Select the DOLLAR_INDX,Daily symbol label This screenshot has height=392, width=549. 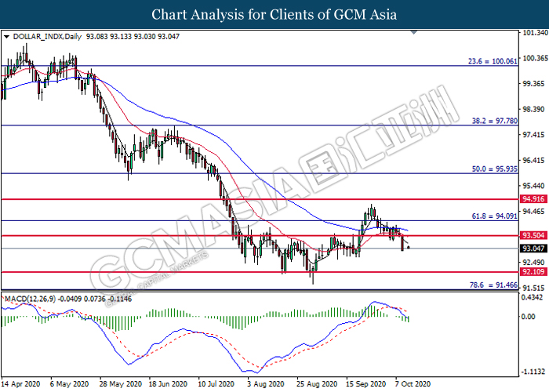pos(47,36)
